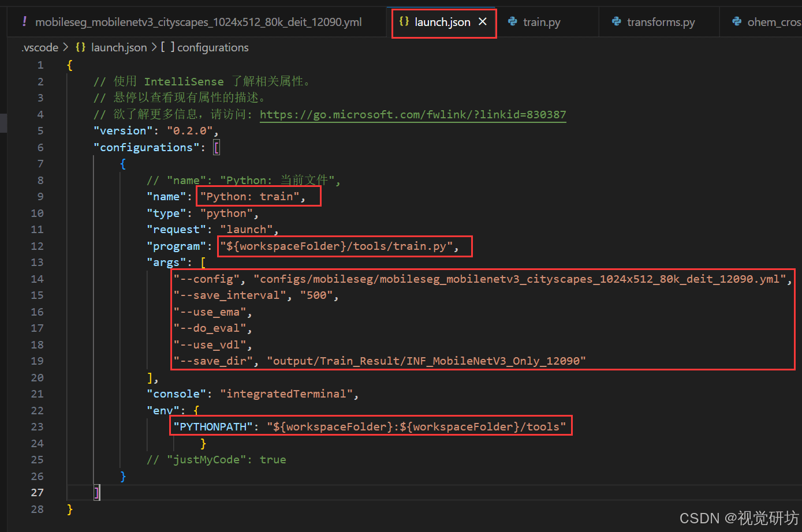Click the {} symbol icon in the breadcrumb bar
Image resolution: width=802 pixels, height=532 pixels.
tap(80, 47)
